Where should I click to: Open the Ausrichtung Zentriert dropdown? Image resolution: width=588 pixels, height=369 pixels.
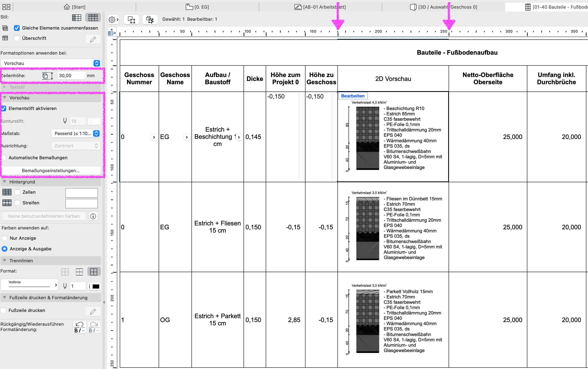(76, 146)
